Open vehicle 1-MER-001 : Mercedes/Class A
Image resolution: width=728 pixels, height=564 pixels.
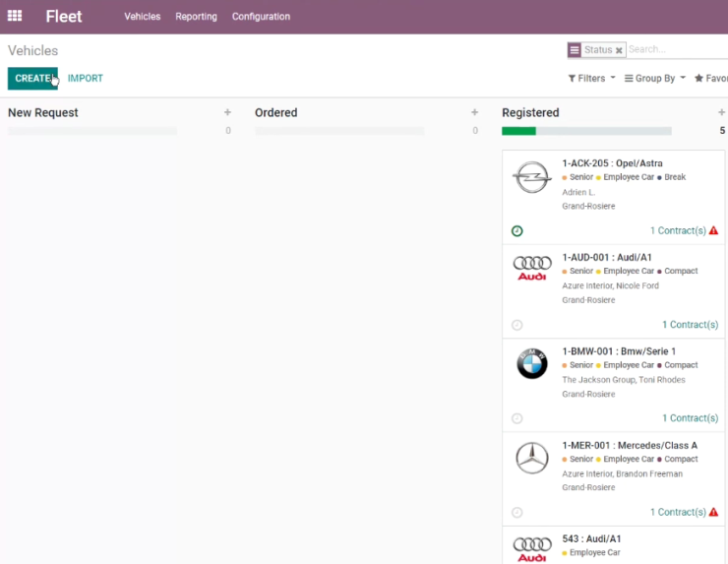(630, 445)
